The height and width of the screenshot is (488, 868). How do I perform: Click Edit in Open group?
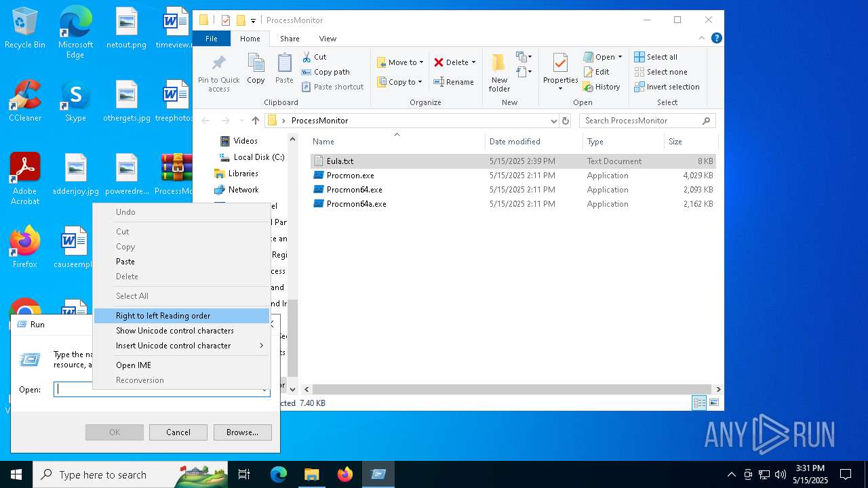[x=596, y=72]
